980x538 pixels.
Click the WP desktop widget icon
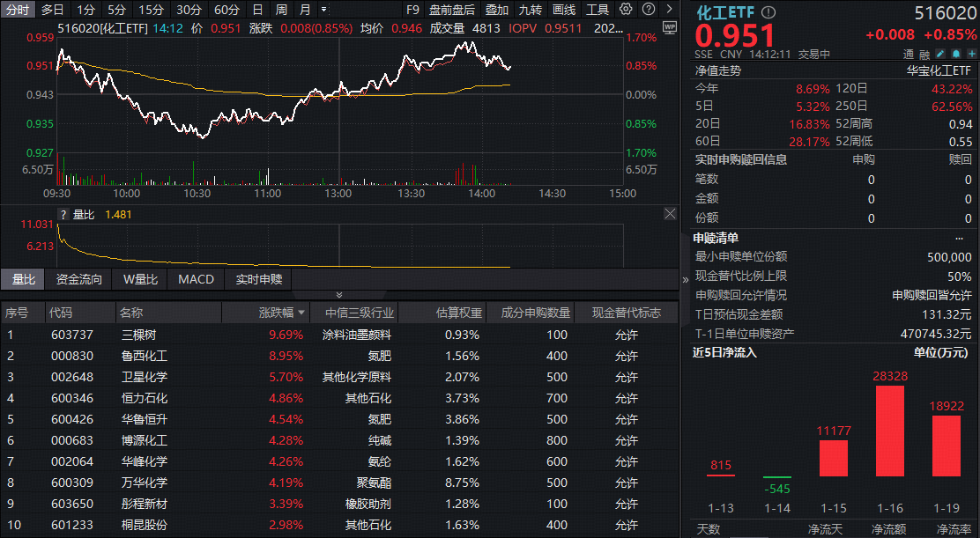(670, 26)
